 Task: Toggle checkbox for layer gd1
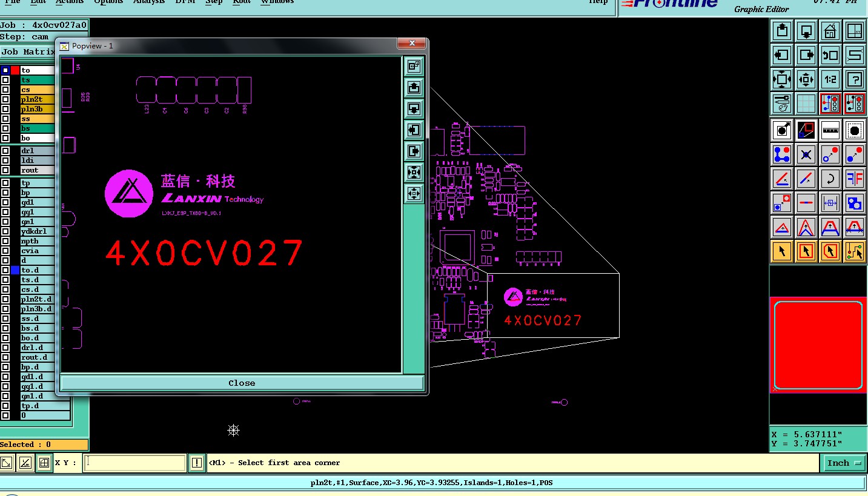(5, 202)
